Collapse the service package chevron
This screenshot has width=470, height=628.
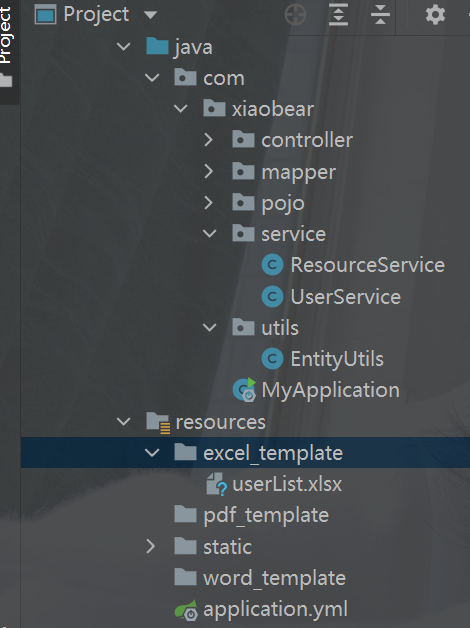click(209, 234)
